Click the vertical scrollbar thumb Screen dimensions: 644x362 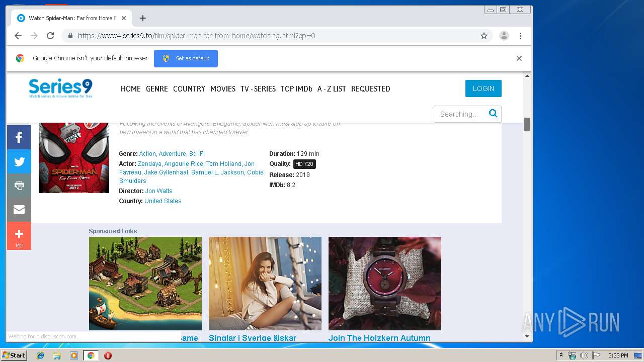pos(527,124)
